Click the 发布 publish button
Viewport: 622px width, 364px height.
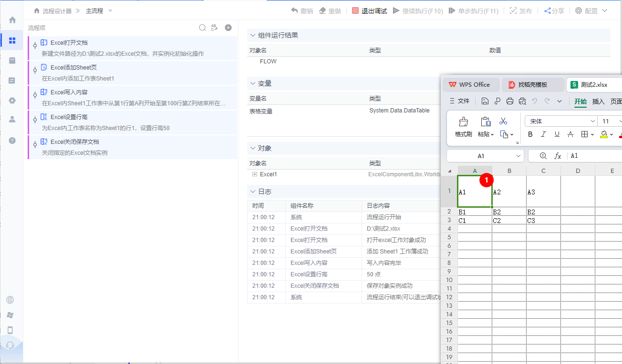[x=521, y=10]
